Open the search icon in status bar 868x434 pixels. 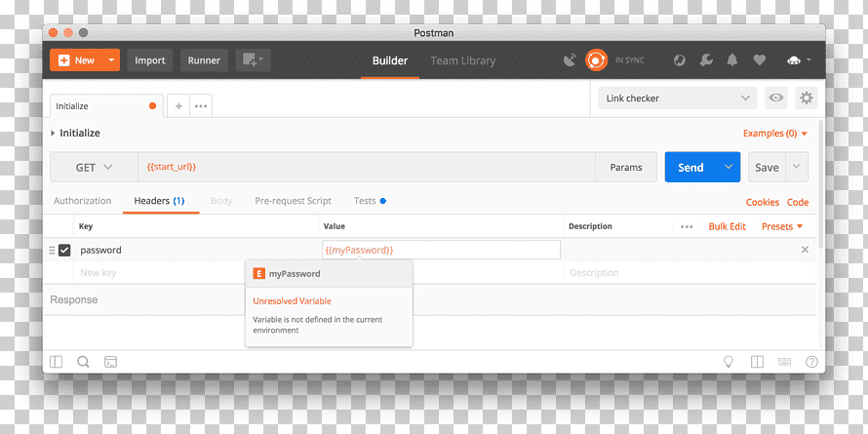[x=83, y=362]
